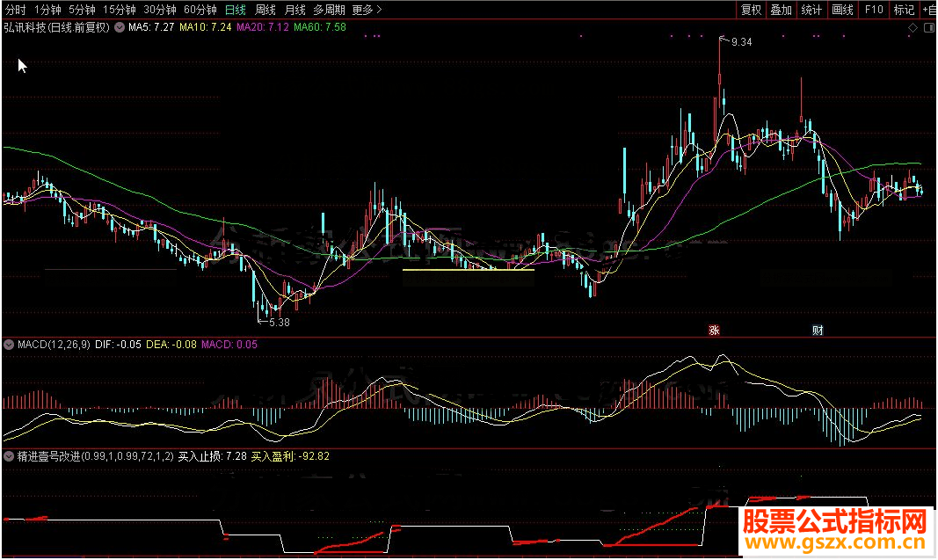The width and height of the screenshot is (938, 560).
Task: Click the MA60: 7.58 label
Action: point(319,27)
